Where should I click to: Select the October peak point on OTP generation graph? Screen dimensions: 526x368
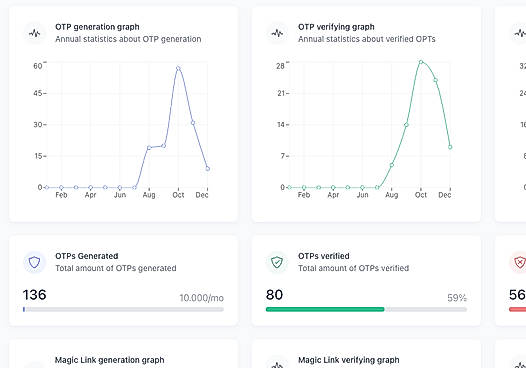pos(178,68)
